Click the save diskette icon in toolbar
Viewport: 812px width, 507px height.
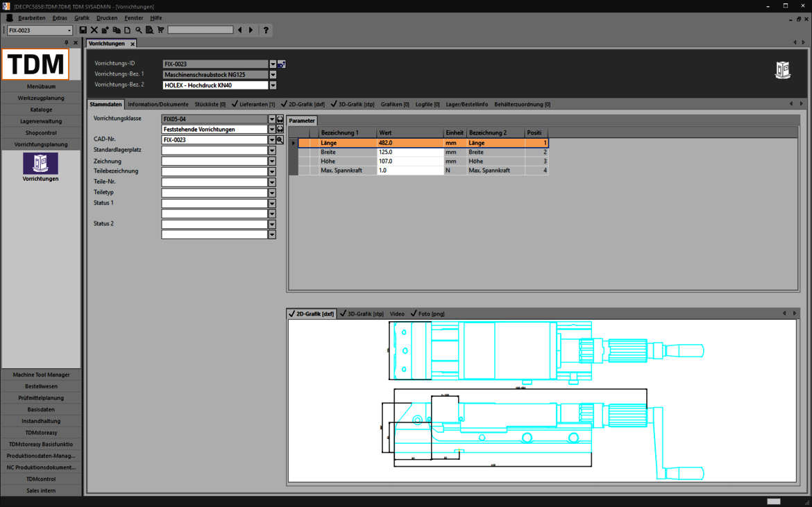pyautogui.click(x=83, y=30)
